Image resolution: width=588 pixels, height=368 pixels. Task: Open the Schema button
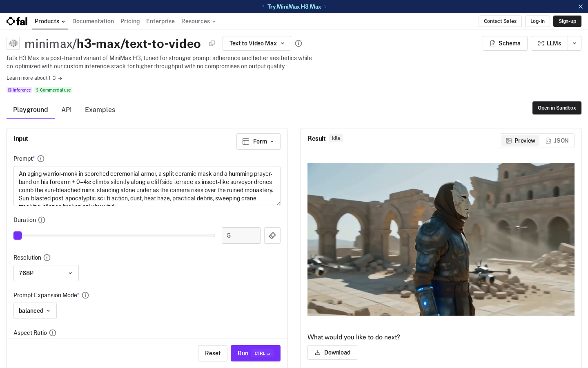point(505,43)
